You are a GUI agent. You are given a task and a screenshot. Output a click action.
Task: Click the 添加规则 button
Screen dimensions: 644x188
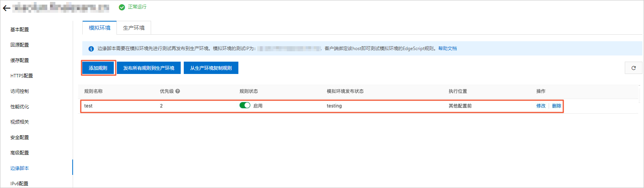click(x=98, y=68)
